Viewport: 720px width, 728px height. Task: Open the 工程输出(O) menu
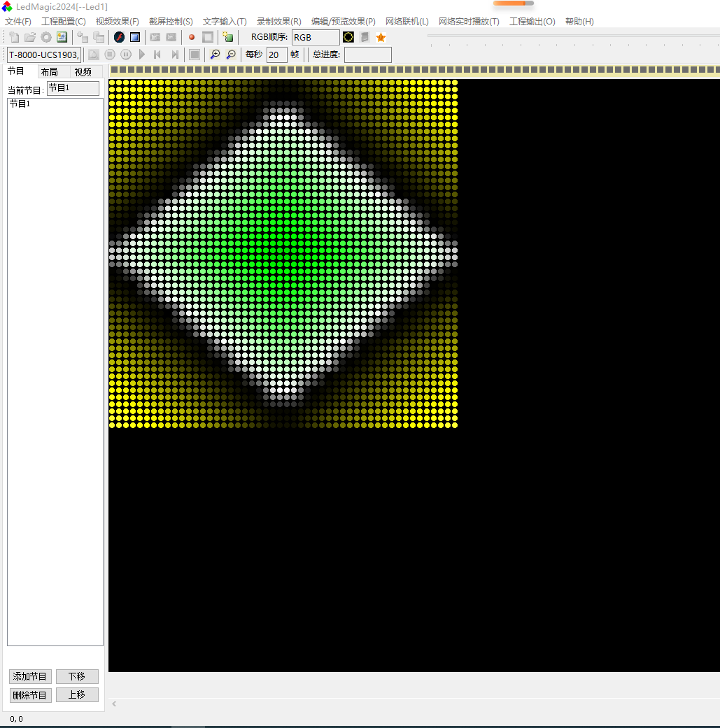click(532, 22)
